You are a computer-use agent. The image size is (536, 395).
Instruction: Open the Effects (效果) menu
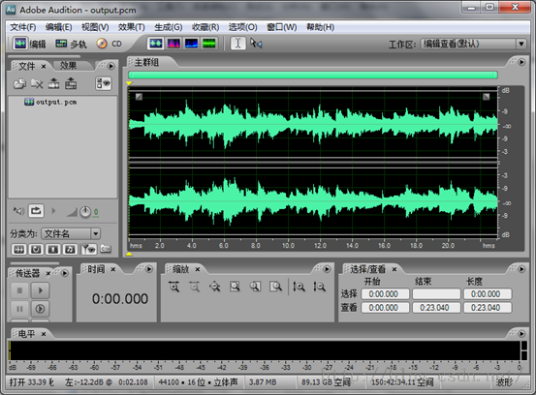tap(131, 27)
